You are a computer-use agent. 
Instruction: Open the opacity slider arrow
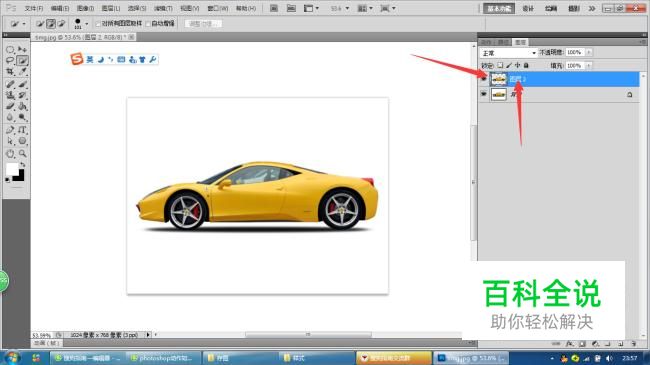tap(589, 52)
